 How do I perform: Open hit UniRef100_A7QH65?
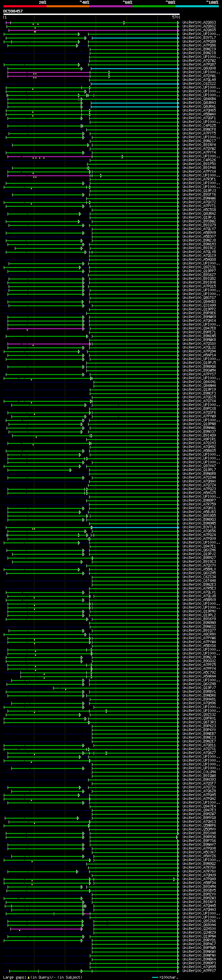click(199, 110)
